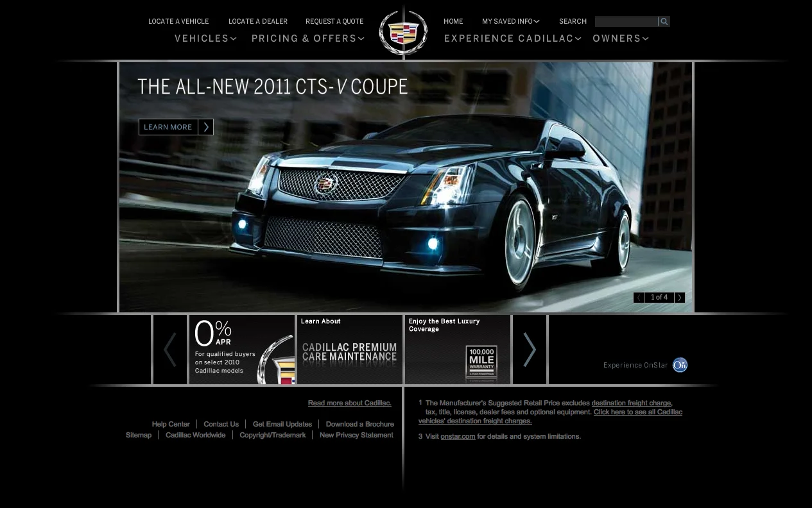
Task: Click the Learn More button
Action: pos(176,127)
